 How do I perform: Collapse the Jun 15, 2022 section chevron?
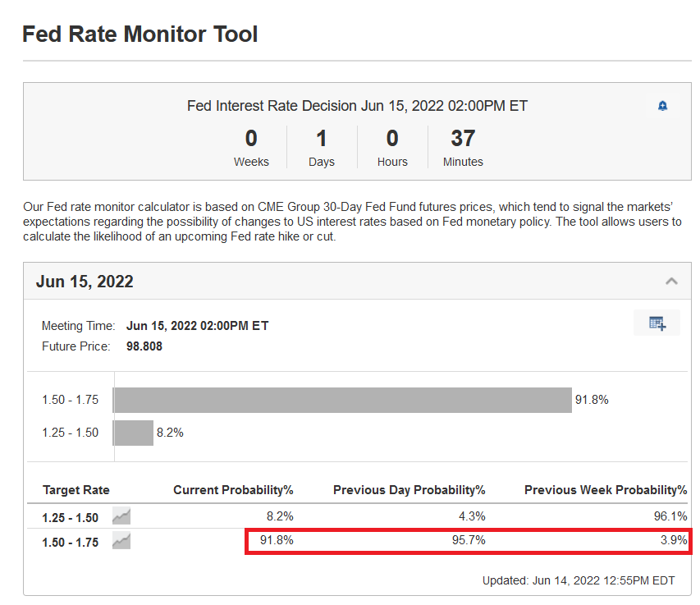pos(671,281)
